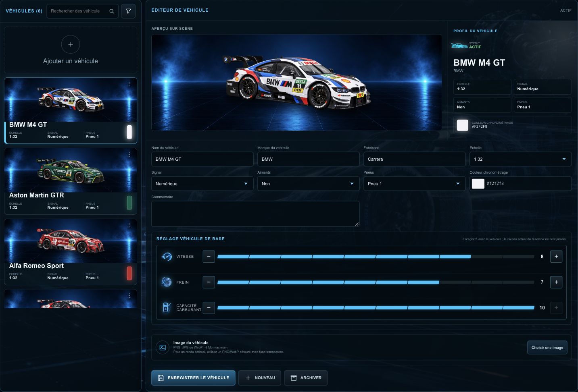Select the BMW M4 GT vehicle card
Viewport: 578px width, 392px height.
coord(71,111)
